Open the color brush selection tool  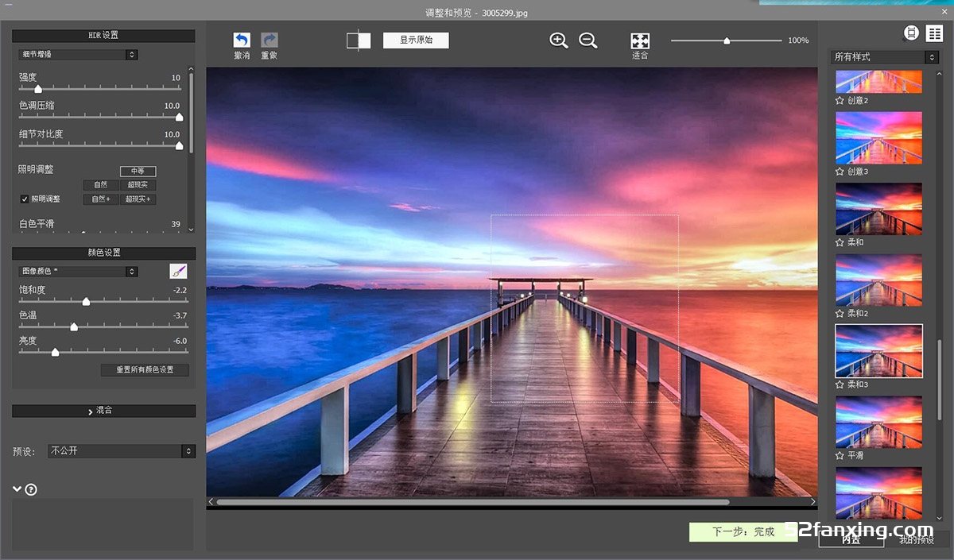[x=178, y=272]
